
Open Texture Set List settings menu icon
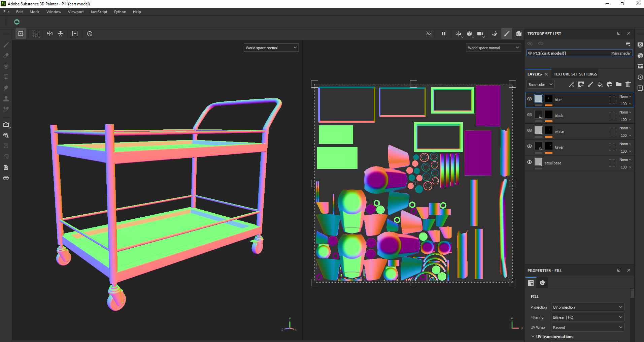628,44
